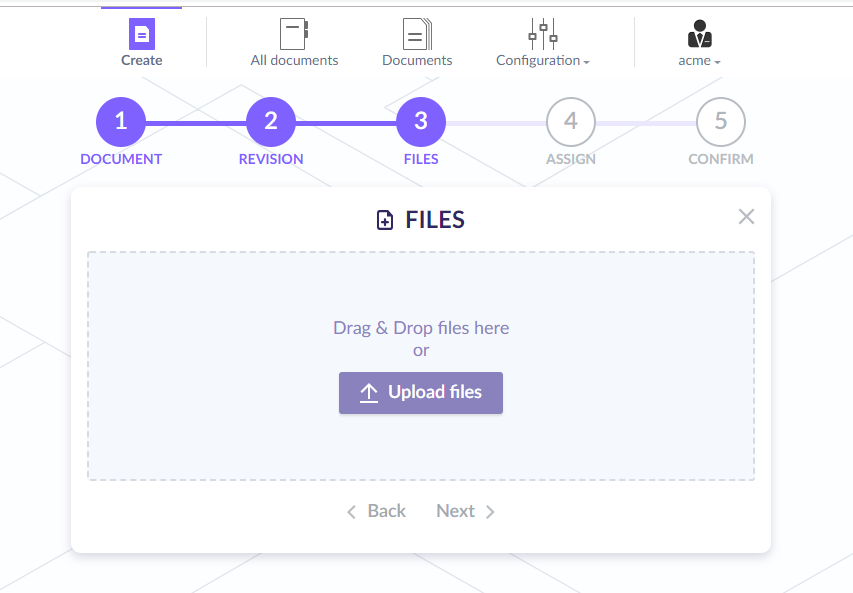Jump to step 2 Revision circle
853x593 pixels.
coord(271,122)
